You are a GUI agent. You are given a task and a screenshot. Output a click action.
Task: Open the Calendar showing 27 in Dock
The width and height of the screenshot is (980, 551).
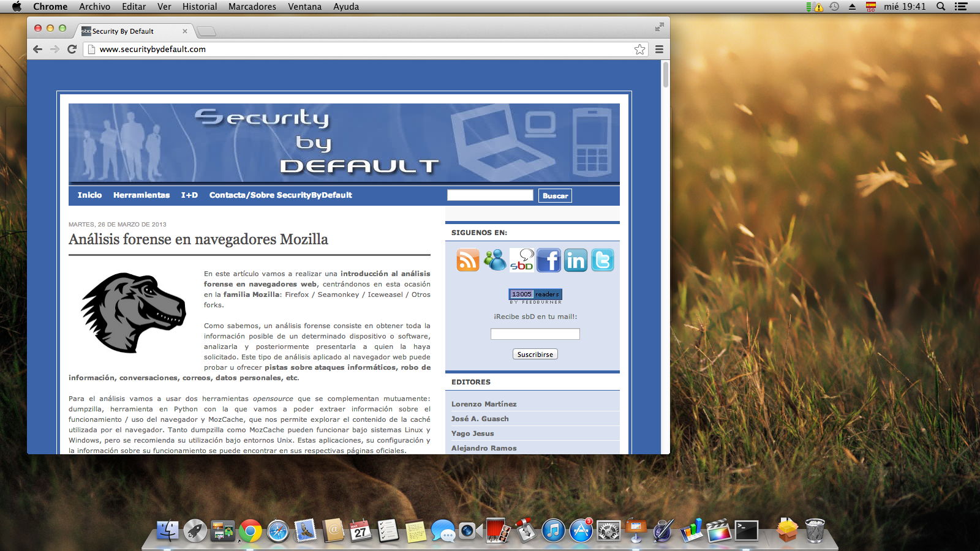tap(360, 531)
